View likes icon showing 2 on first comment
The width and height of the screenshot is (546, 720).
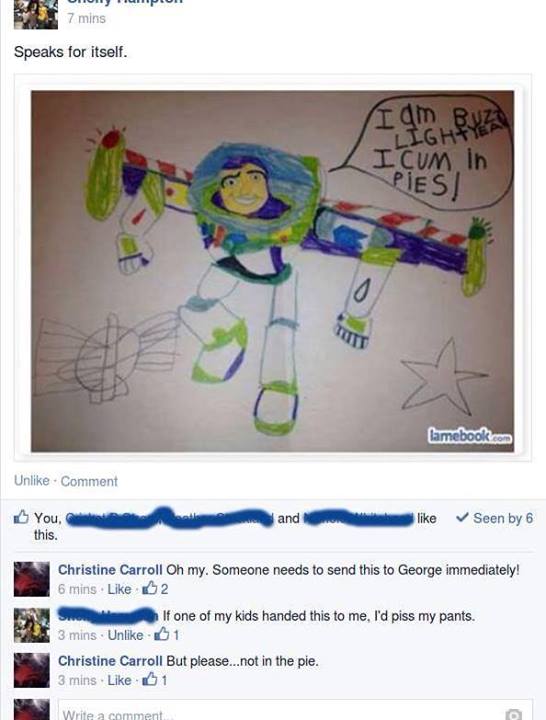pos(155,589)
